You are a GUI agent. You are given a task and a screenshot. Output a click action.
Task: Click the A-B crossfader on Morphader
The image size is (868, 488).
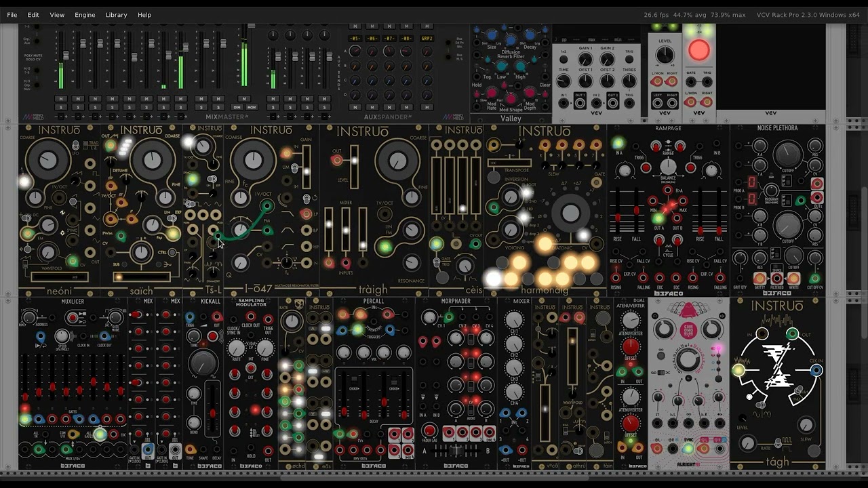456,449
